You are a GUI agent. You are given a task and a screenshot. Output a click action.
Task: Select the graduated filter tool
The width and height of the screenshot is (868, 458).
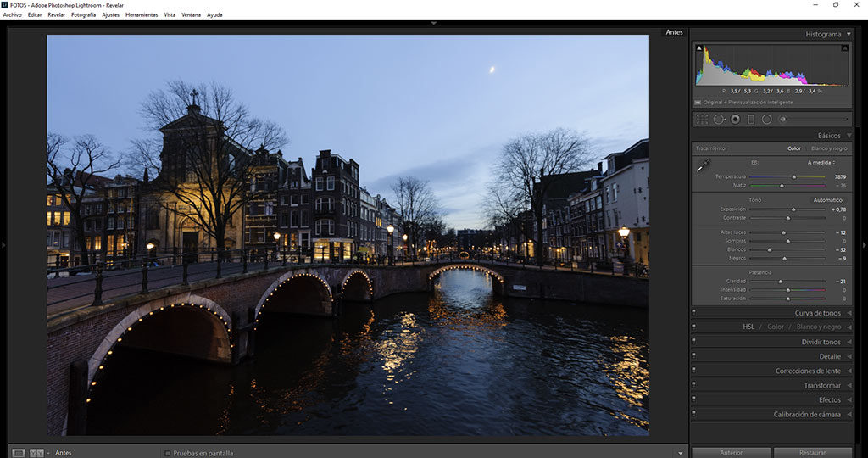pyautogui.click(x=750, y=120)
